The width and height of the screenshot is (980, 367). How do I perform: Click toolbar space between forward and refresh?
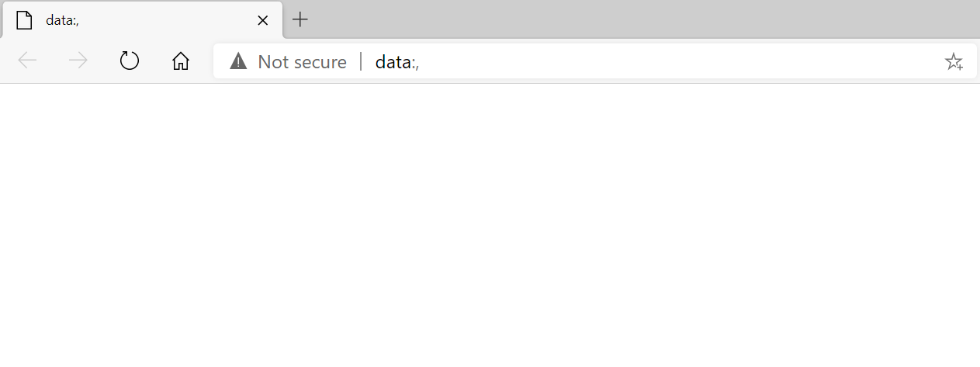(x=104, y=61)
